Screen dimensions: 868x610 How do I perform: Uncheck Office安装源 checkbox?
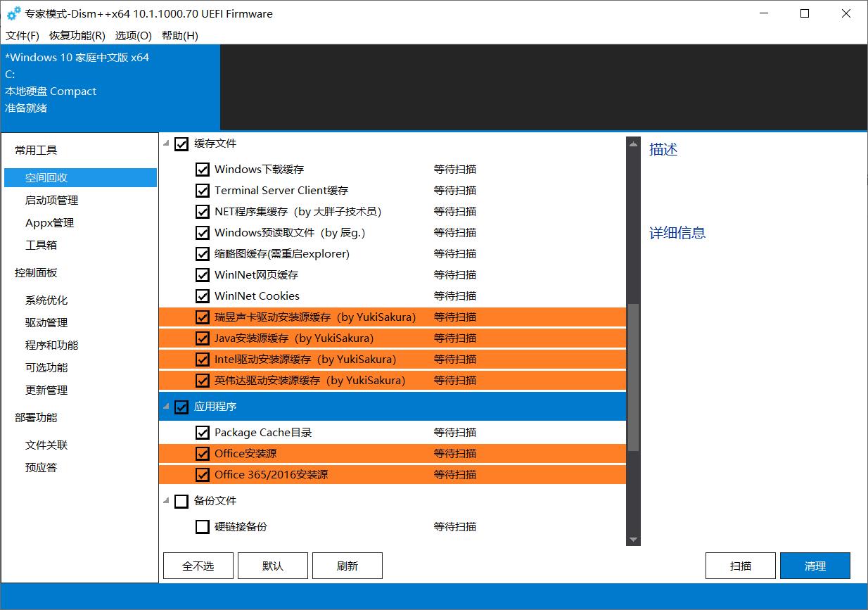coord(203,454)
